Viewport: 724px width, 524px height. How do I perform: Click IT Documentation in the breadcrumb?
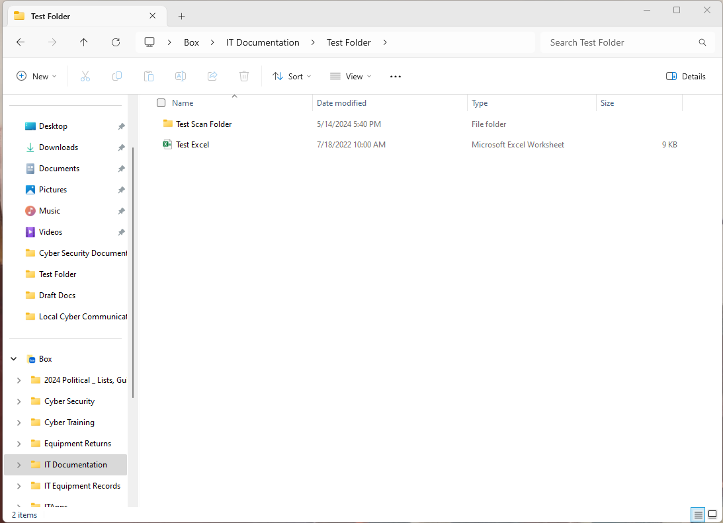pos(262,42)
